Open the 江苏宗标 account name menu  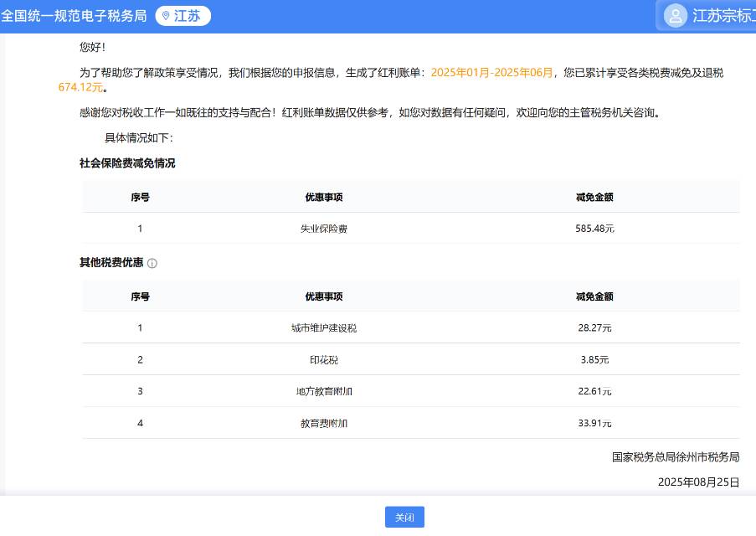pos(723,16)
